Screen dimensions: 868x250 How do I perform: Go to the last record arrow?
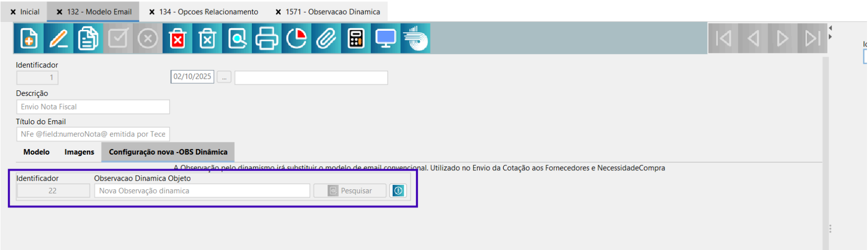point(812,38)
